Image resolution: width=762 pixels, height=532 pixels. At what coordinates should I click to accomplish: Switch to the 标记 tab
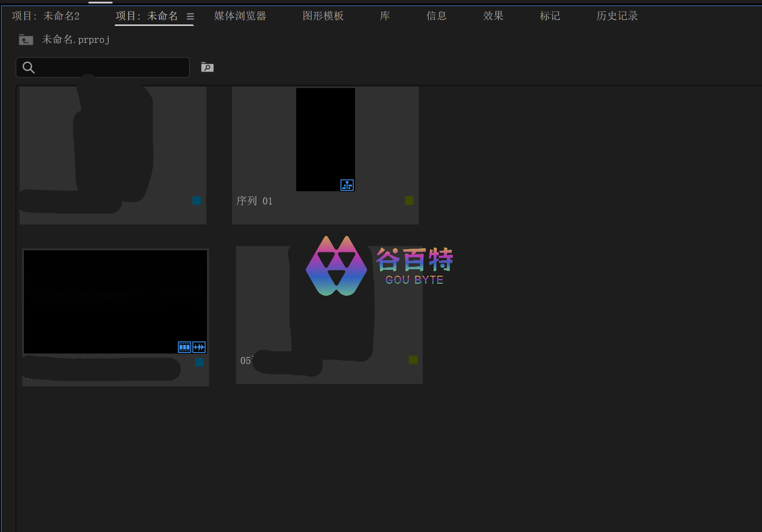tap(550, 16)
